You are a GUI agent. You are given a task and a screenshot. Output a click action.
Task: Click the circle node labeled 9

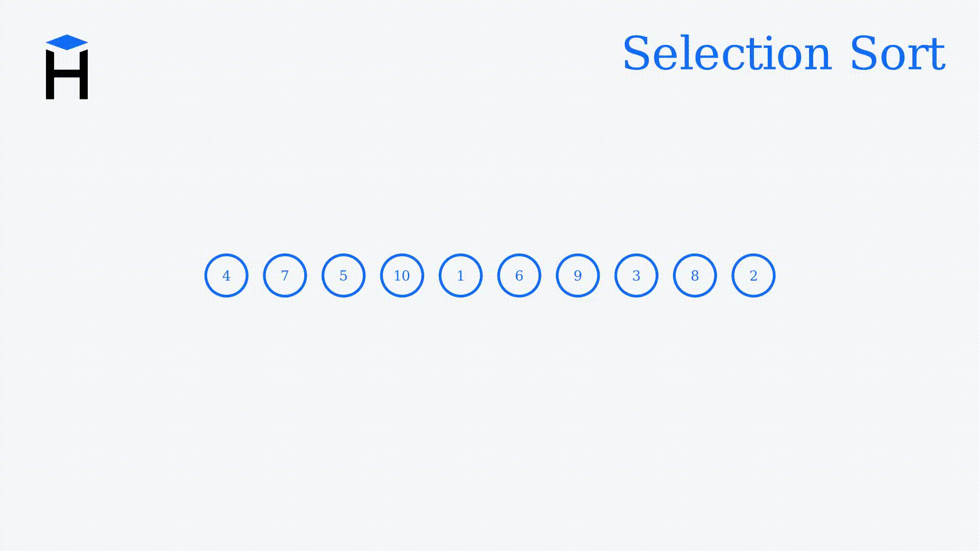tap(578, 275)
